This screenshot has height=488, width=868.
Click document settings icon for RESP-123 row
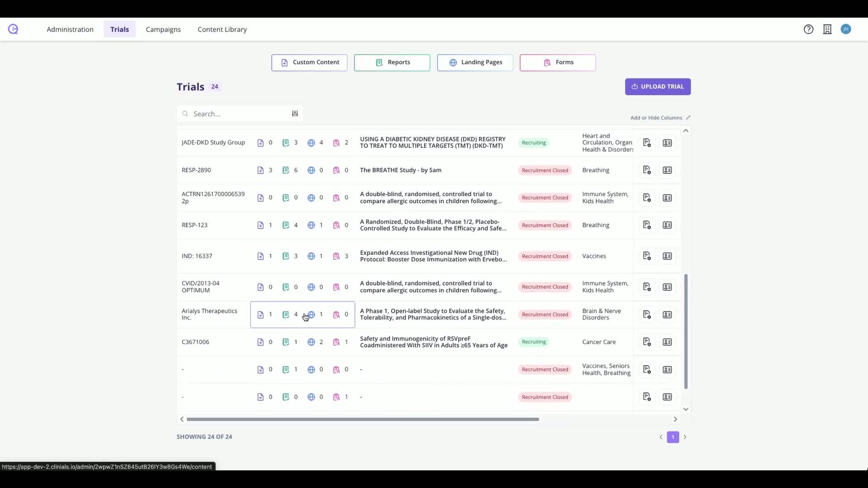tap(647, 225)
